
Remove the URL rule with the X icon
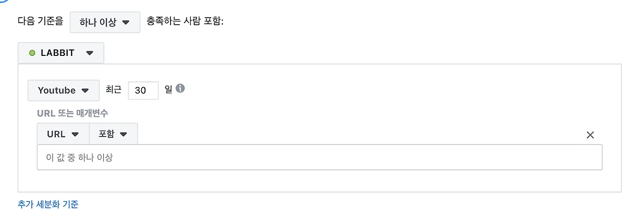pos(590,135)
